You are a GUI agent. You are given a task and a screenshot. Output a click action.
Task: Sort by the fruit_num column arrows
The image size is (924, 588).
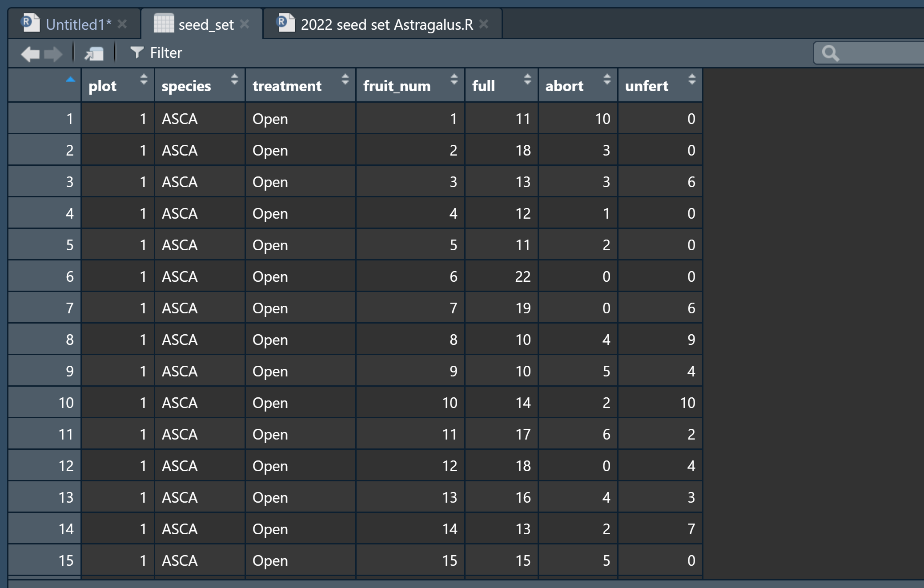pos(454,80)
